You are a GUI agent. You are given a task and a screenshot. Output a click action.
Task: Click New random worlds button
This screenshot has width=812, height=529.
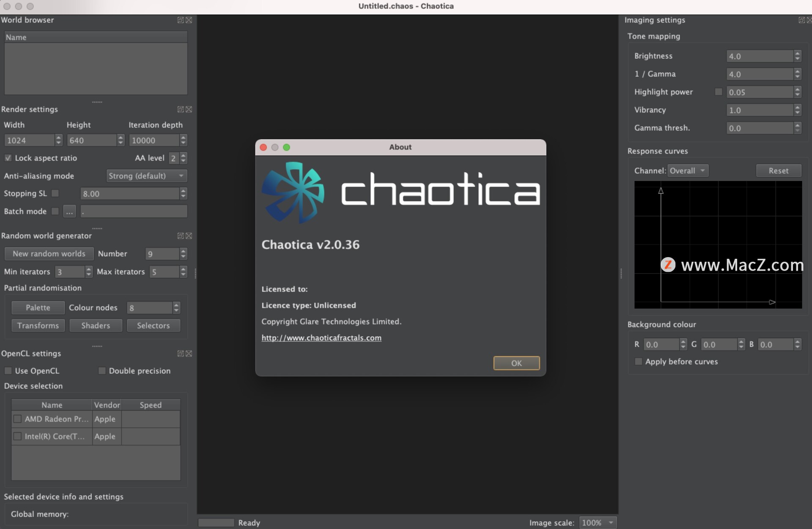(x=49, y=253)
